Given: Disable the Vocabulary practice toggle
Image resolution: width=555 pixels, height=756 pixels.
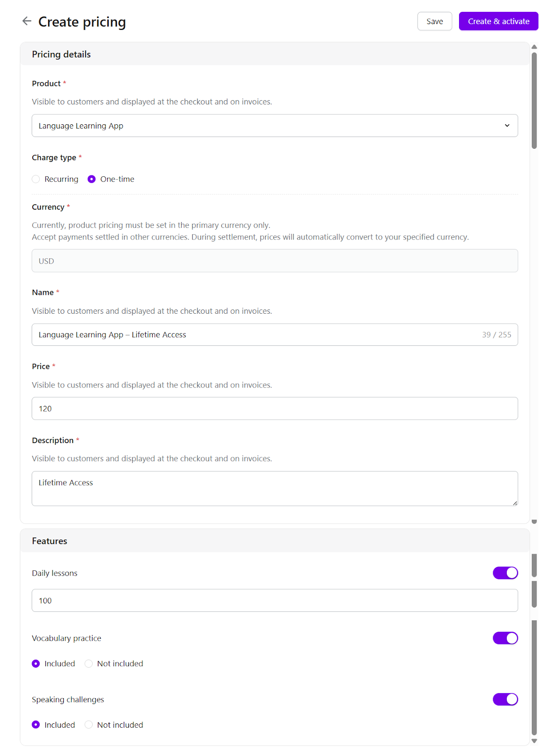Looking at the screenshot, I should pos(505,638).
